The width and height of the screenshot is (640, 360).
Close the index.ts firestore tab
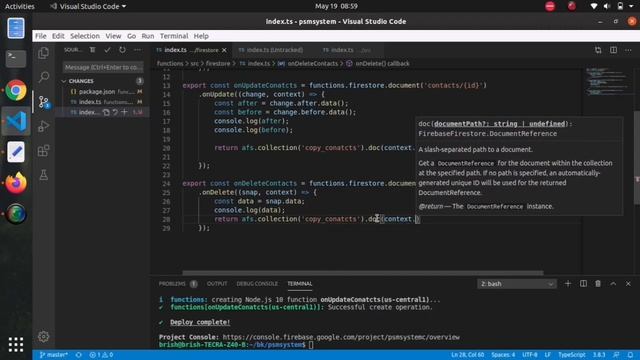tap(224, 50)
